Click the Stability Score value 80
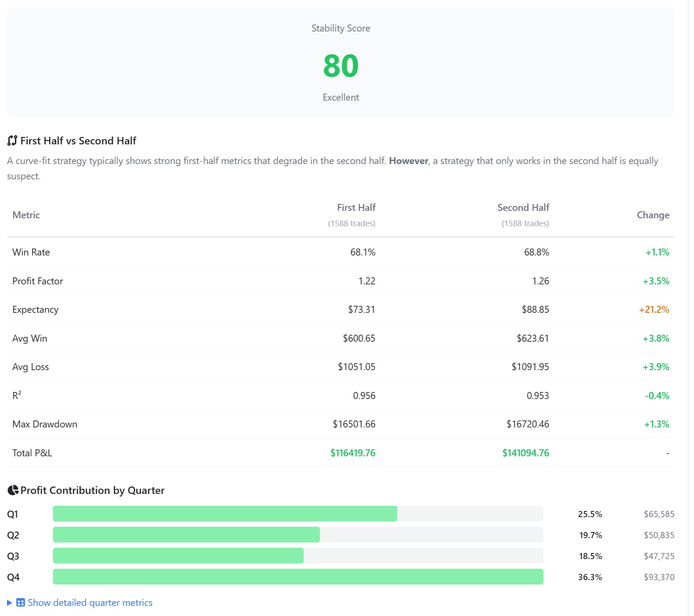Screen dimensions: 694x616 click(x=340, y=66)
